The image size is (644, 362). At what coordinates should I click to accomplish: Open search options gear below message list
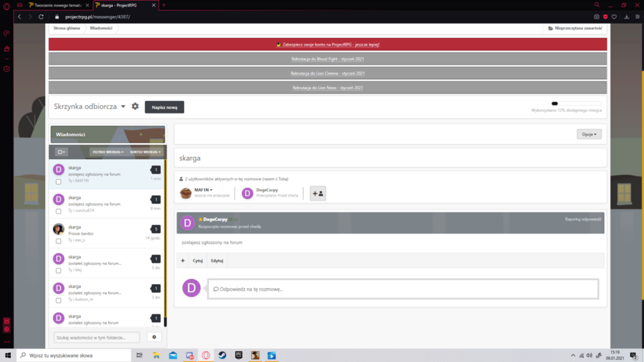coord(155,337)
